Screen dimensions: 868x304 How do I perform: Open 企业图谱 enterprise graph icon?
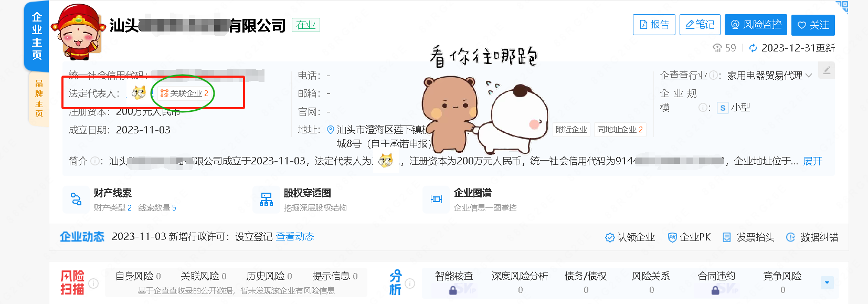436,200
